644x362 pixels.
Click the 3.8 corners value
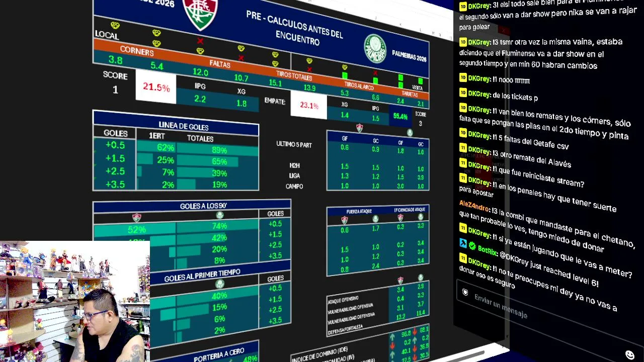pos(115,60)
